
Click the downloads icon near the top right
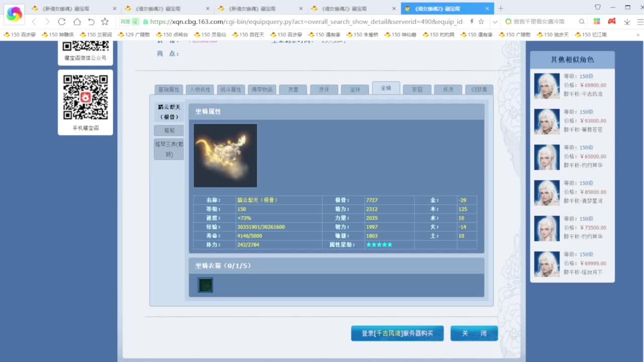coord(627,22)
